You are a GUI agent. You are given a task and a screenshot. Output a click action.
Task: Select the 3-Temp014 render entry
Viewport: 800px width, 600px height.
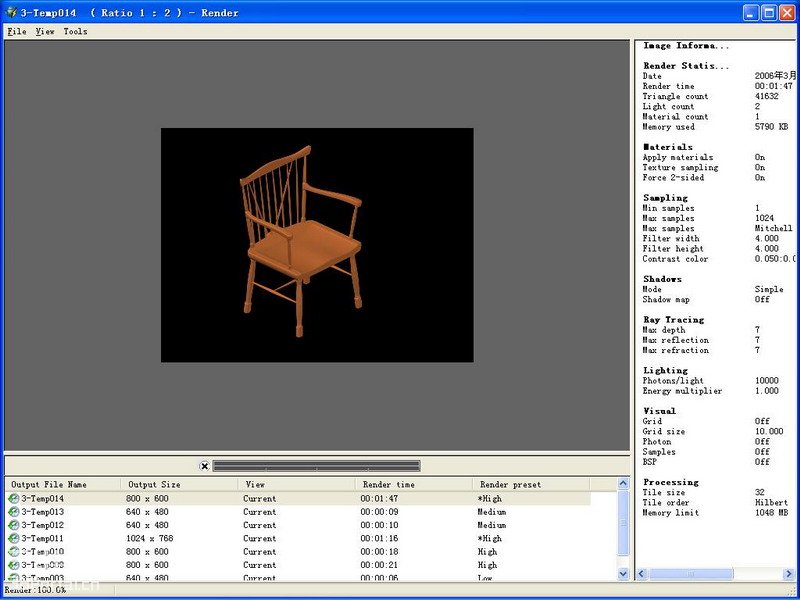point(298,498)
